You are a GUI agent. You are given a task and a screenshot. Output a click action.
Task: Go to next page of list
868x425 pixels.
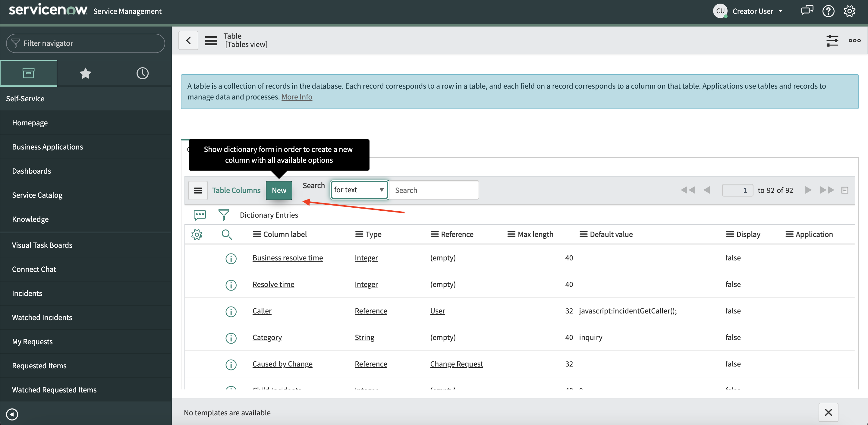(808, 190)
